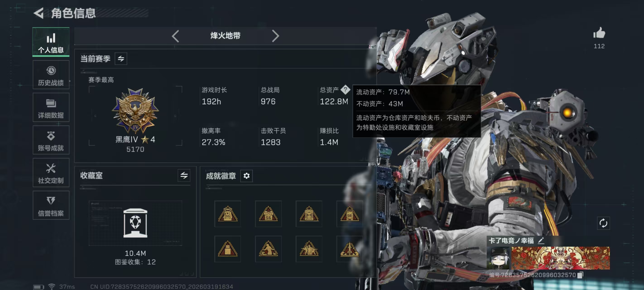This screenshot has width=644, height=290.
Task: Copy the player ID number icon
Action: [580, 275]
